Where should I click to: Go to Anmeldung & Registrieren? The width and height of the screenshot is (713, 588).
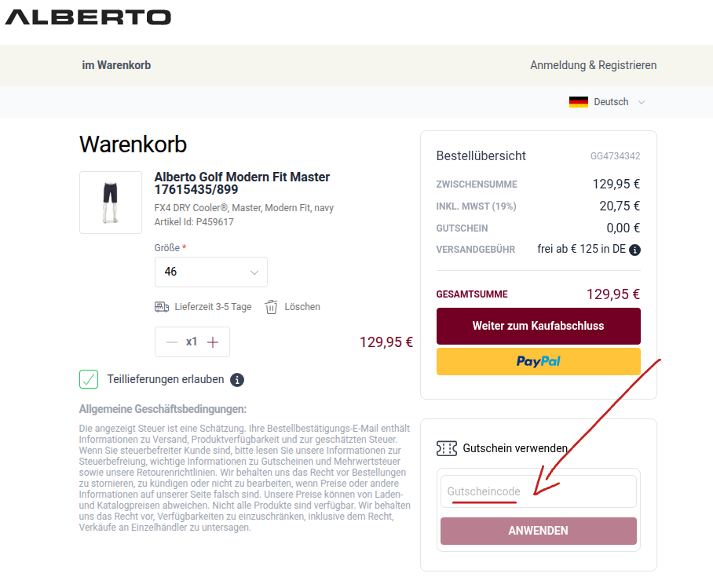coord(593,65)
